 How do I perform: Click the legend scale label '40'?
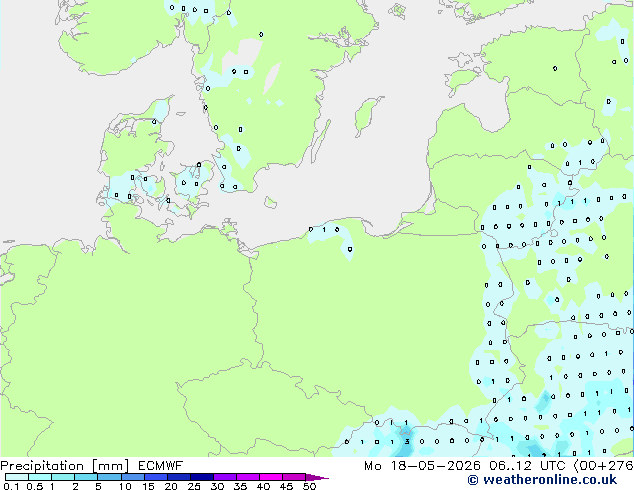[263, 486]
